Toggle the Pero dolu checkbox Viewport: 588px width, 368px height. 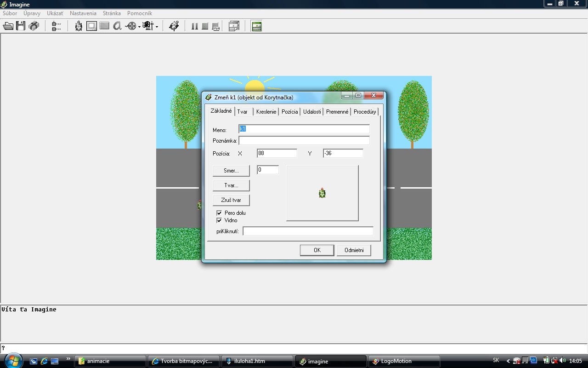click(x=219, y=213)
